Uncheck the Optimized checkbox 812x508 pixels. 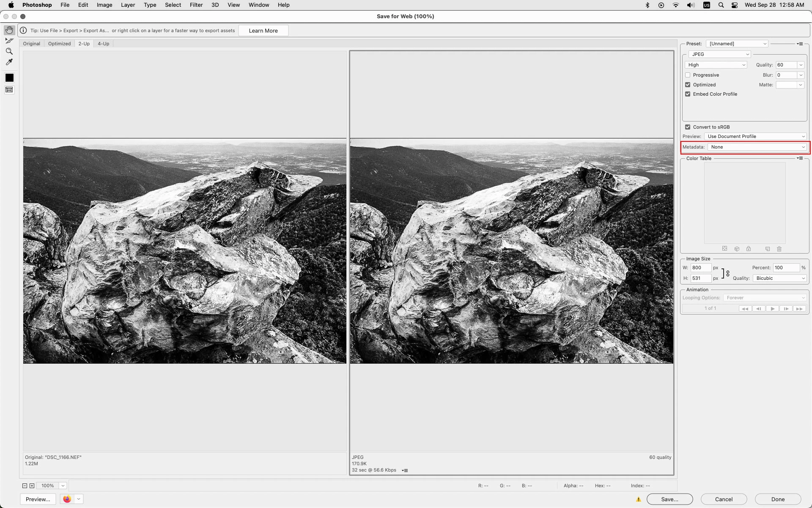tap(688, 85)
